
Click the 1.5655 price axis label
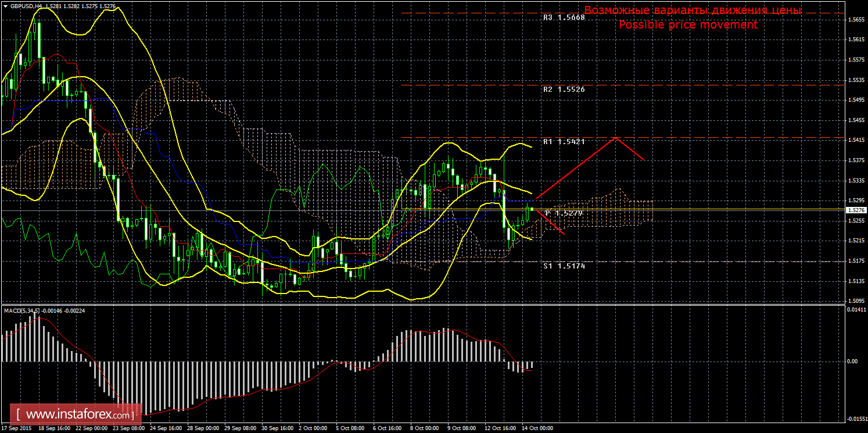(x=855, y=19)
